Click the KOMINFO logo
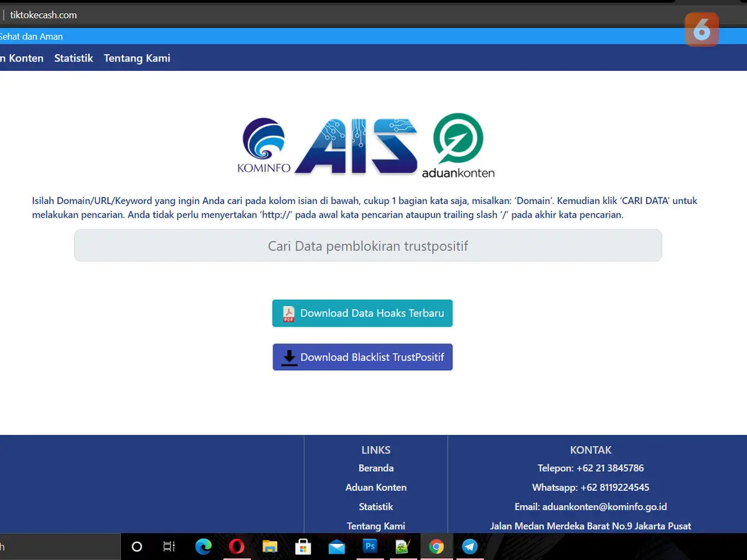This screenshot has width=747, height=560. pyautogui.click(x=264, y=146)
